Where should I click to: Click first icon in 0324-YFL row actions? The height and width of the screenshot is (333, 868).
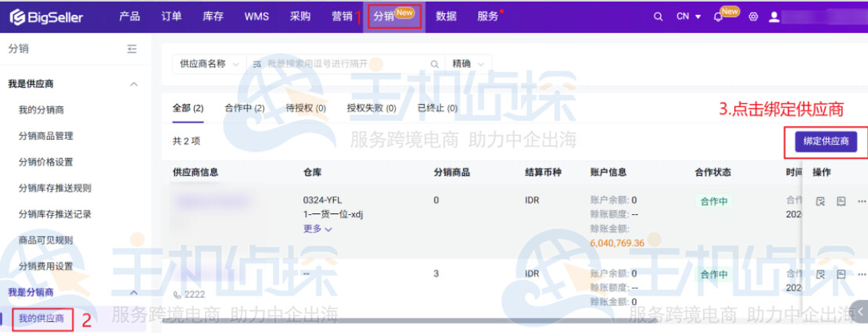point(820,202)
